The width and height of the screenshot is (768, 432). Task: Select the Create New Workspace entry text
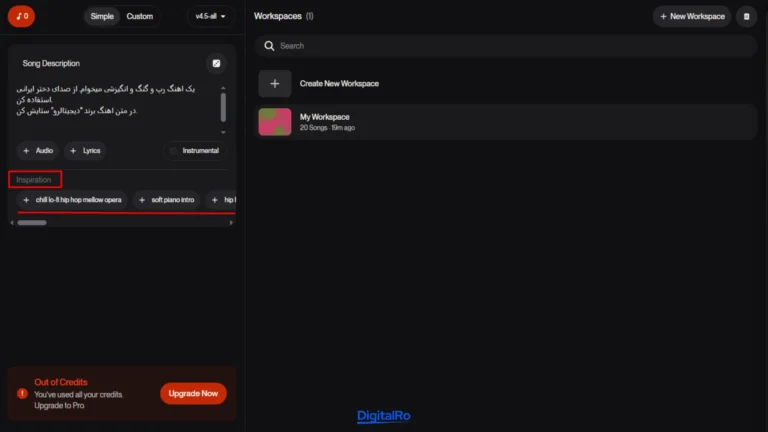pos(339,84)
